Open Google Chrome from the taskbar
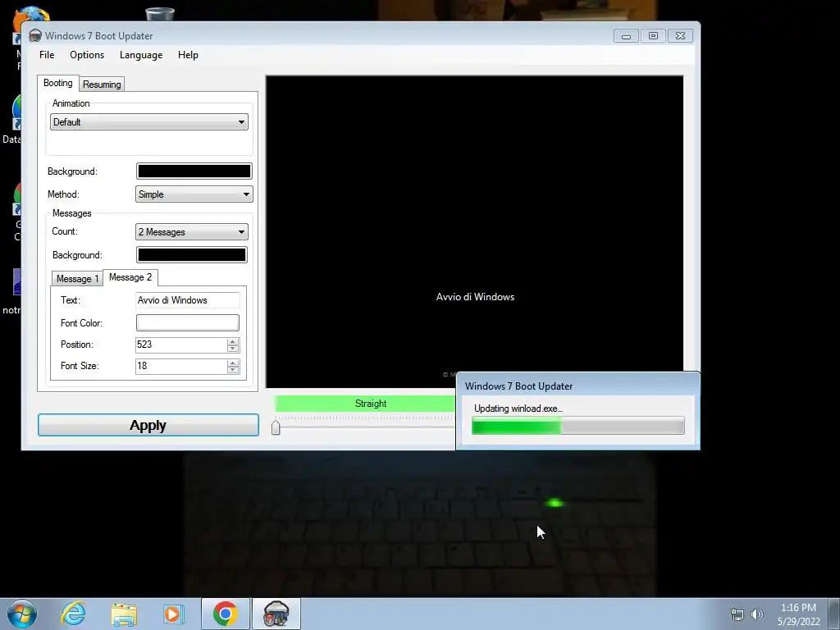 coord(226,614)
